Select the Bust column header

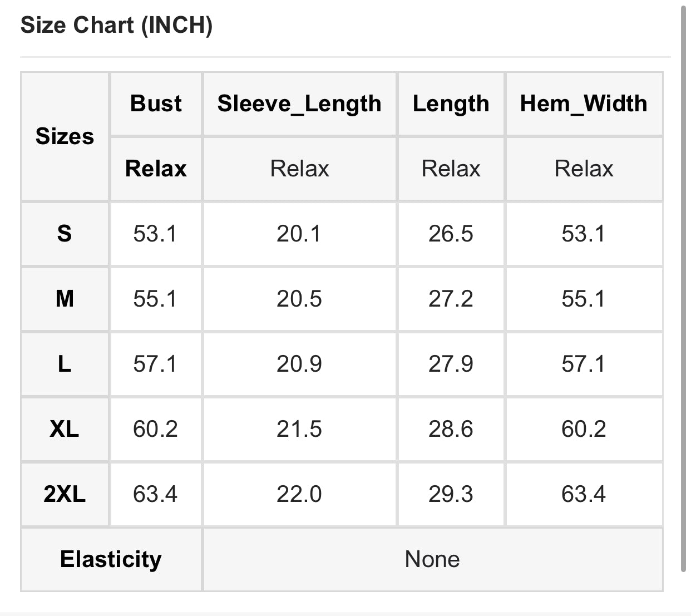pyautogui.click(x=156, y=104)
